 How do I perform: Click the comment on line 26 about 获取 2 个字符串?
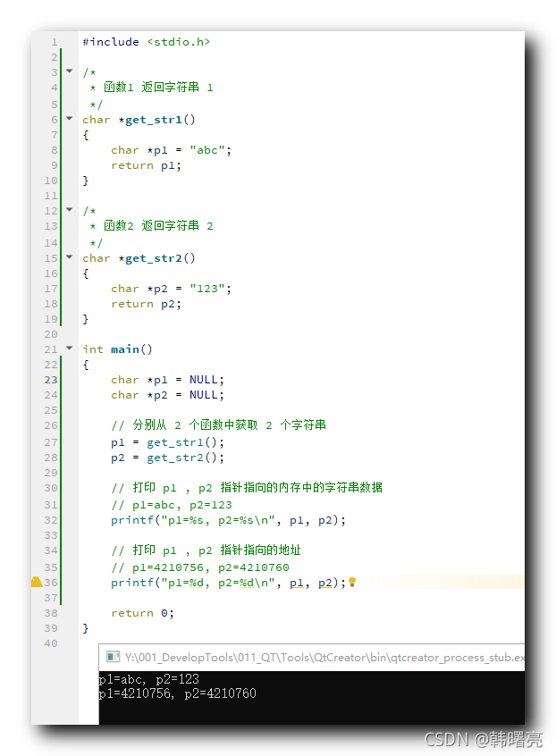point(218,424)
